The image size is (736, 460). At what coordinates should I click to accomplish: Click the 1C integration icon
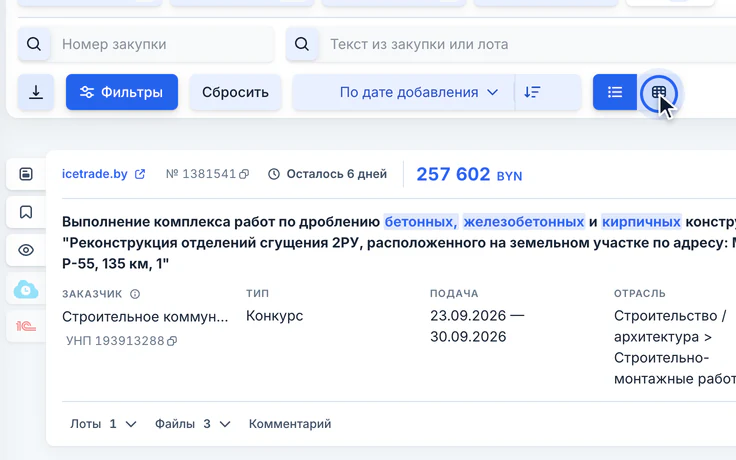tap(26, 326)
